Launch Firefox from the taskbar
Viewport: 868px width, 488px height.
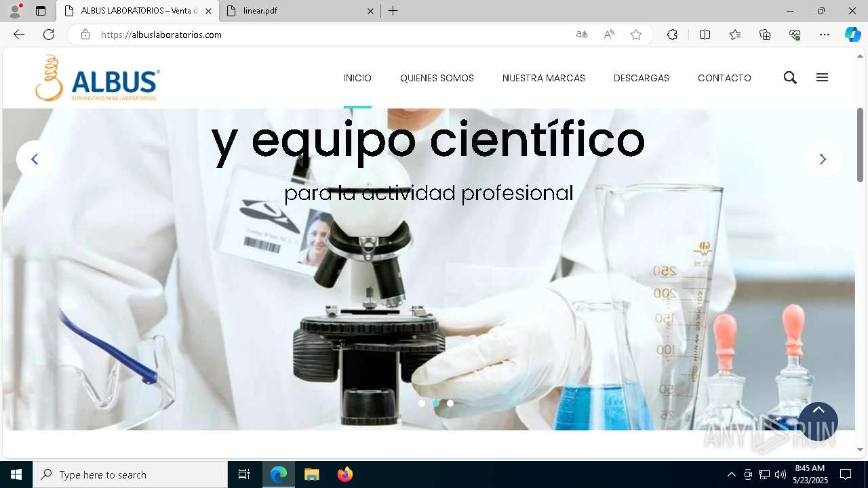[x=344, y=474]
